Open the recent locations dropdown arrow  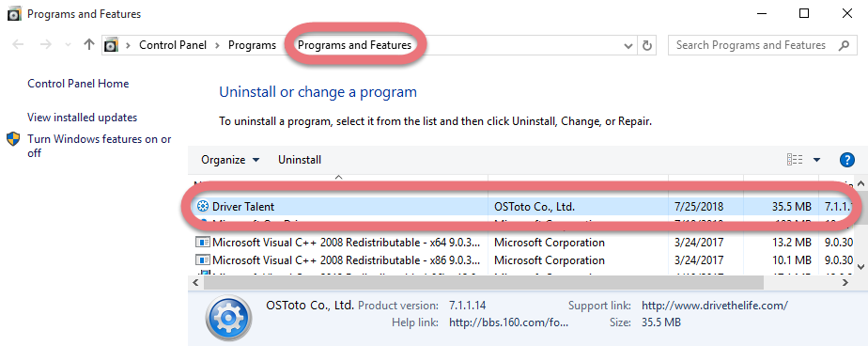pos(68,45)
